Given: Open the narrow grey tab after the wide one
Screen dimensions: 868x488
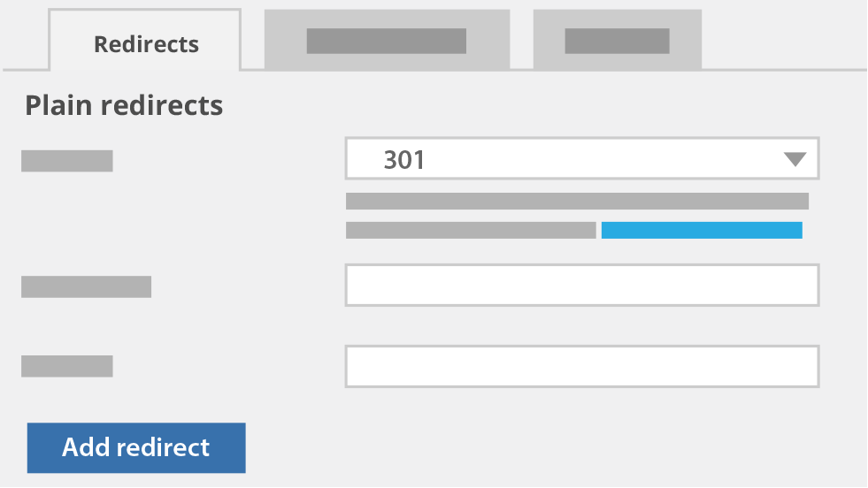Looking at the screenshot, I should [618, 40].
